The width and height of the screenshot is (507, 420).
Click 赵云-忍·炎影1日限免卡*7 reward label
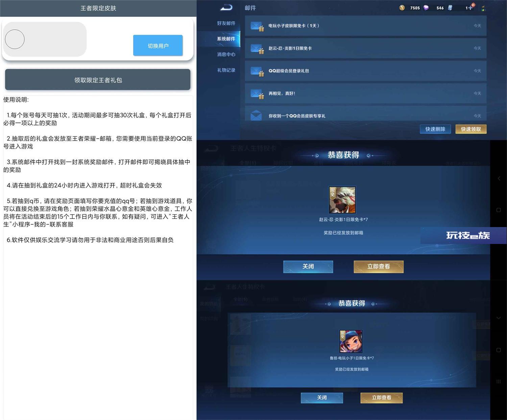[x=343, y=220]
